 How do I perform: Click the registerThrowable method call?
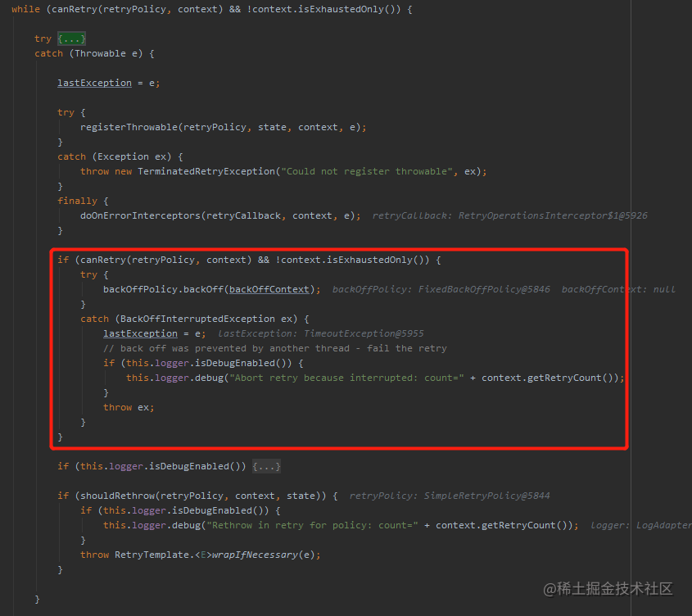(x=129, y=127)
